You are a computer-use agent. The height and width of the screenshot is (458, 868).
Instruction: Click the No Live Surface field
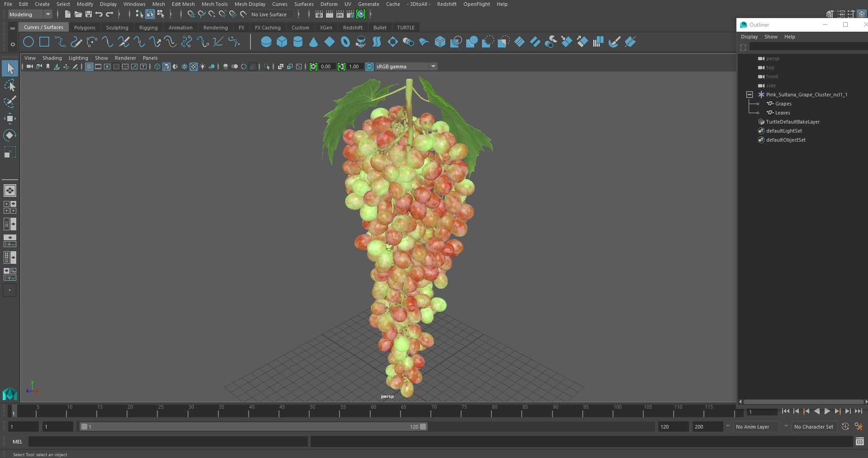pyautogui.click(x=272, y=14)
